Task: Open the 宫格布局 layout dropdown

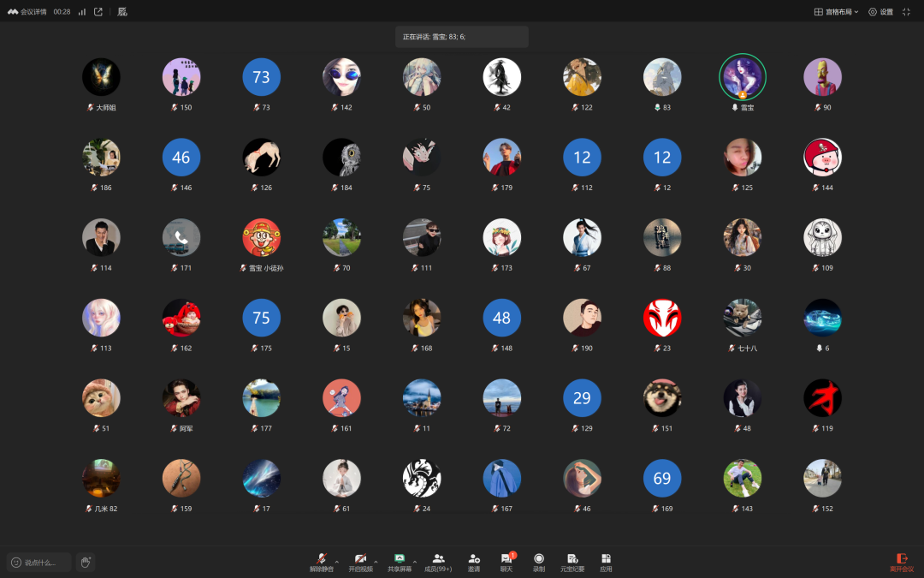Action: [836, 12]
